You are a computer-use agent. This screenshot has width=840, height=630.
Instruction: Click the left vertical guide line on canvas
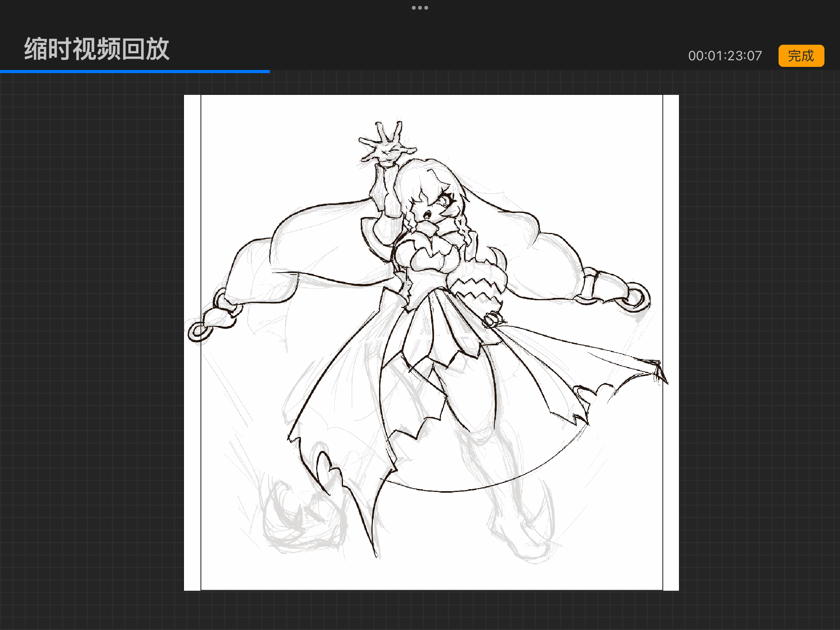coord(201,389)
